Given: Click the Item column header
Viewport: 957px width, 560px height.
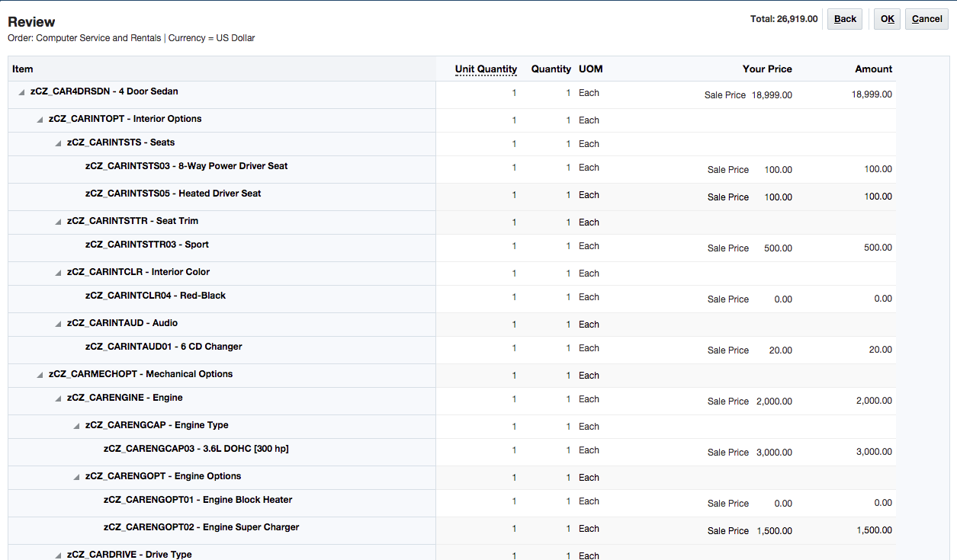Looking at the screenshot, I should point(23,69).
